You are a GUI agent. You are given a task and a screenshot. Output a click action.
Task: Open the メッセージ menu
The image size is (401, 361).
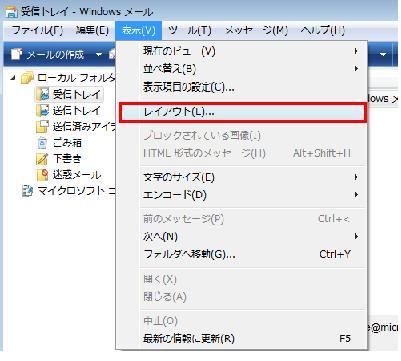point(256,31)
